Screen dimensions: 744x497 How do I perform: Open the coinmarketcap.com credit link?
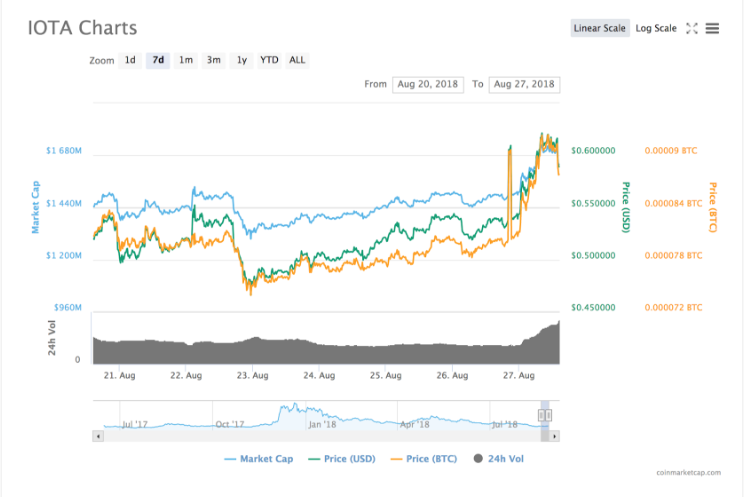click(x=688, y=473)
